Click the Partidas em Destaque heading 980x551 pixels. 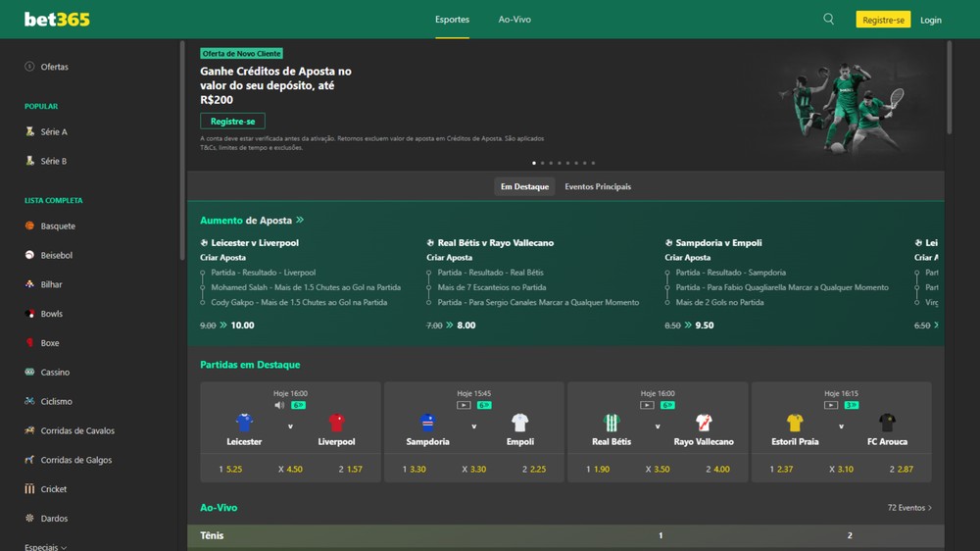[x=250, y=364]
